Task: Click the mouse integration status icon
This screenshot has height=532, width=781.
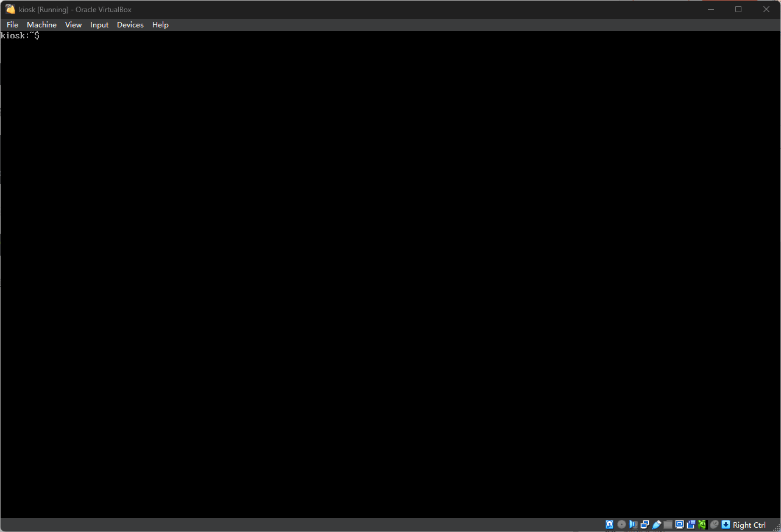Action: pos(714,525)
